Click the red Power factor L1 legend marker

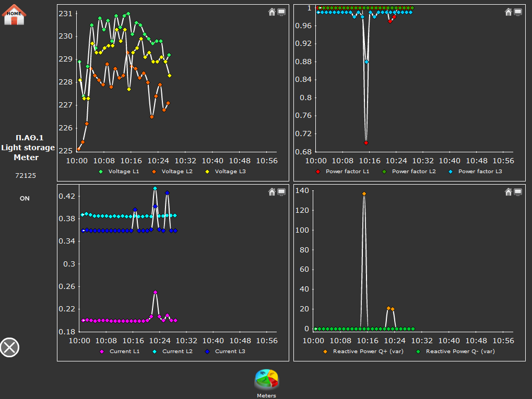(318, 172)
